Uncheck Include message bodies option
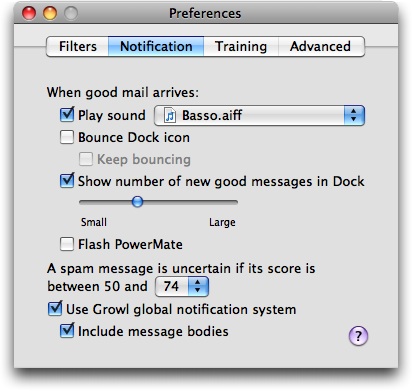Viewport: 412px width, 391px height. coord(67,331)
